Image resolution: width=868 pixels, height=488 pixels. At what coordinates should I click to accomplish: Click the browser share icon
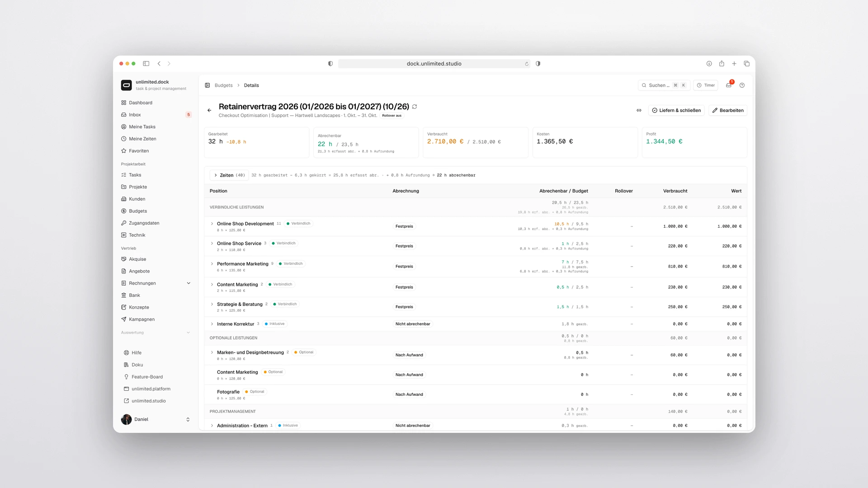pyautogui.click(x=722, y=64)
